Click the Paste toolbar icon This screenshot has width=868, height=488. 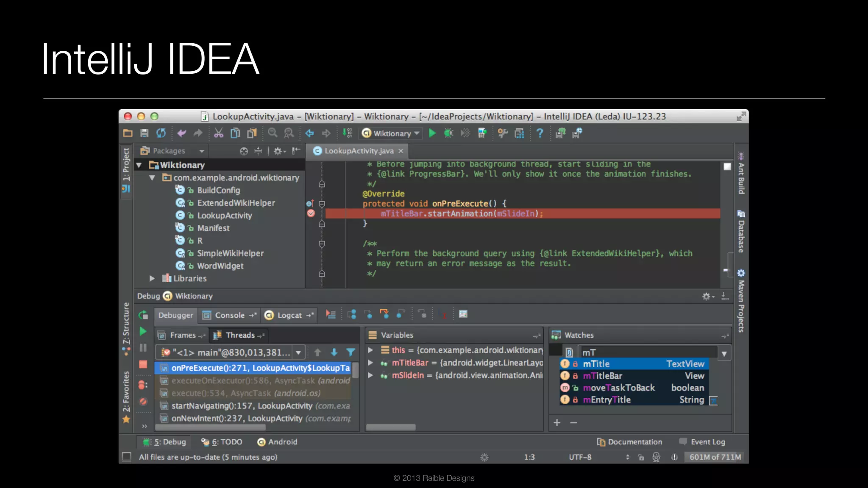click(252, 133)
